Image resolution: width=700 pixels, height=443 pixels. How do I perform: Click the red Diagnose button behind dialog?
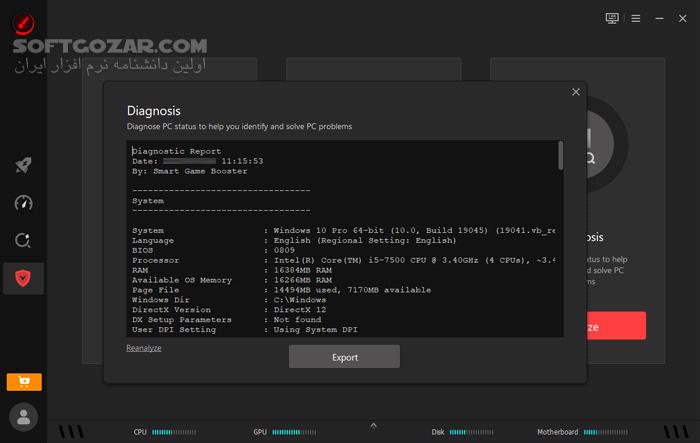tap(616, 326)
